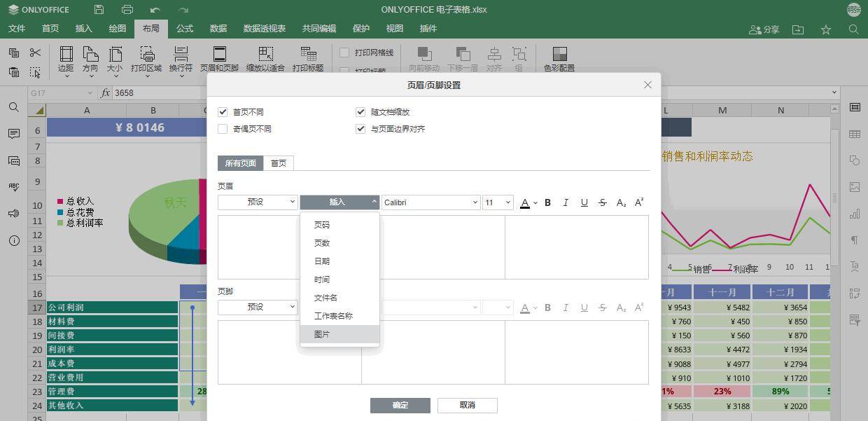The height and width of the screenshot is (421, 868).
Task: Open the Calibri font dropdown
Action: pyautogui.click(x=430, y=202)
